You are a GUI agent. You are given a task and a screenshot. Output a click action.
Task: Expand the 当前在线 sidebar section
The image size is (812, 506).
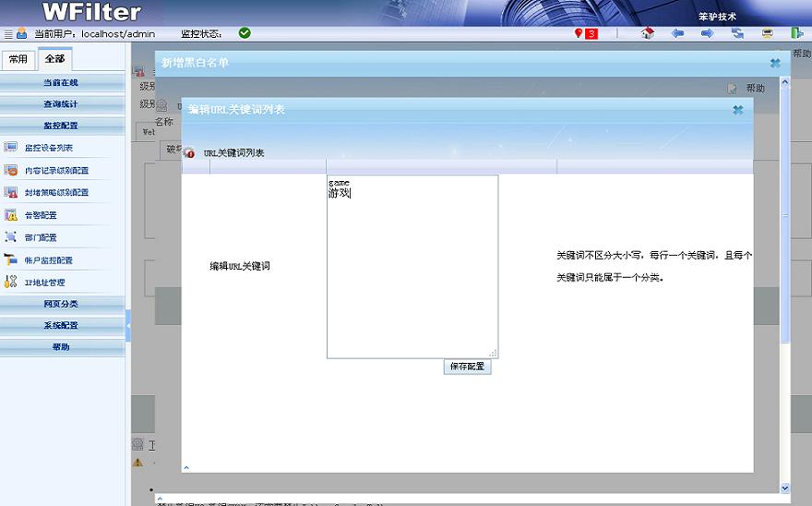[x=61, y=83]
